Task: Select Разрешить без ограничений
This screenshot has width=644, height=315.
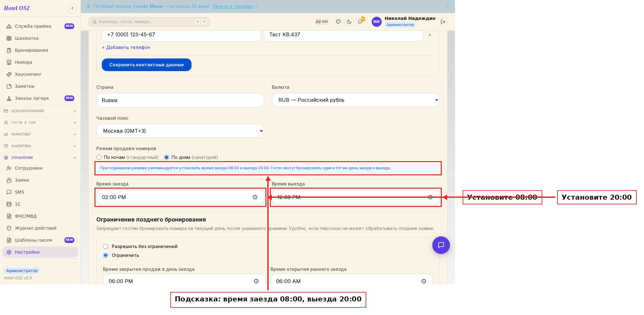Action: coord(106,246)
